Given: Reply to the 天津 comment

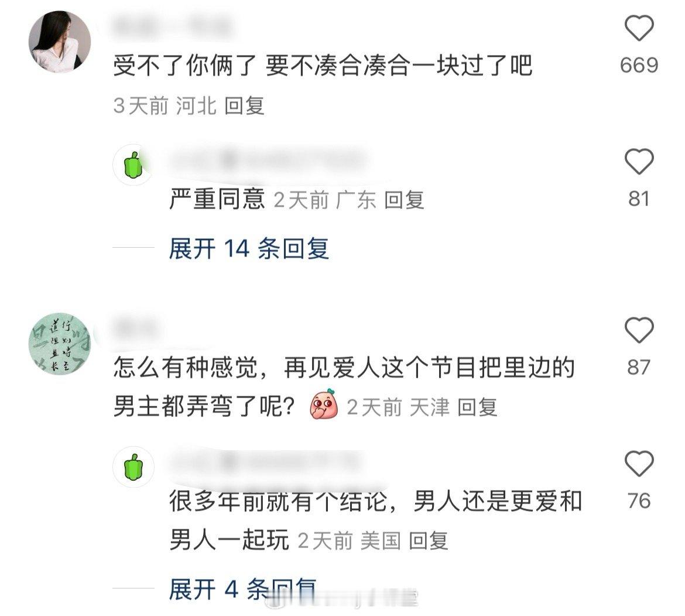Looking at the screenshot, I should [478, 407].
